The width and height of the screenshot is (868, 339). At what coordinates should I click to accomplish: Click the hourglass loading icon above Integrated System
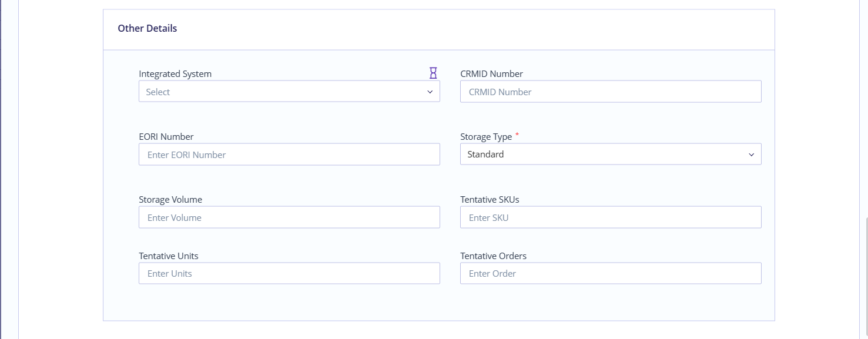point(433,73)
